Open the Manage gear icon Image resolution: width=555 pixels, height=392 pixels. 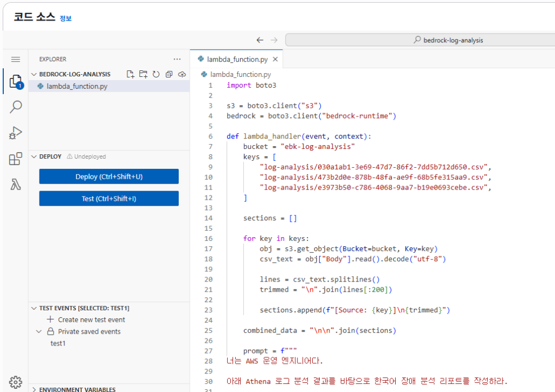coord(16,381)
